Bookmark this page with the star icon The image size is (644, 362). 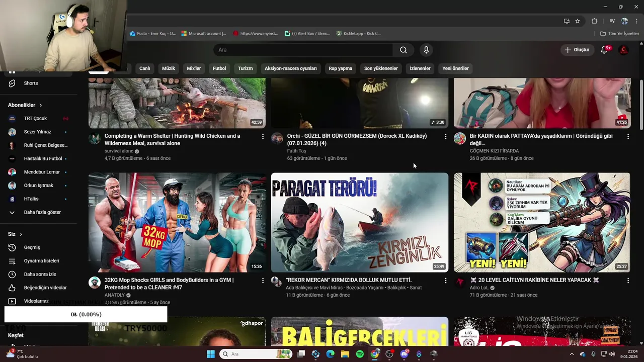(578, 21)
